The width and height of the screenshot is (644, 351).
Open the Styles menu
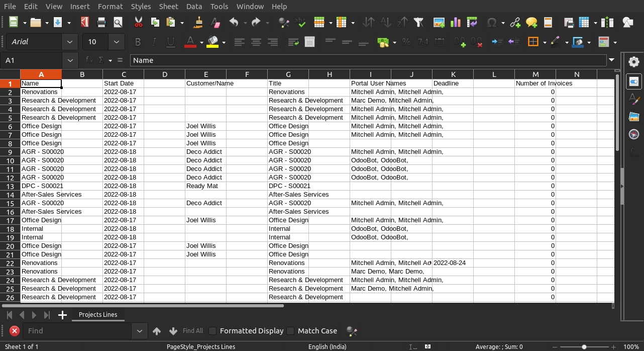click(x=141, y=7)
